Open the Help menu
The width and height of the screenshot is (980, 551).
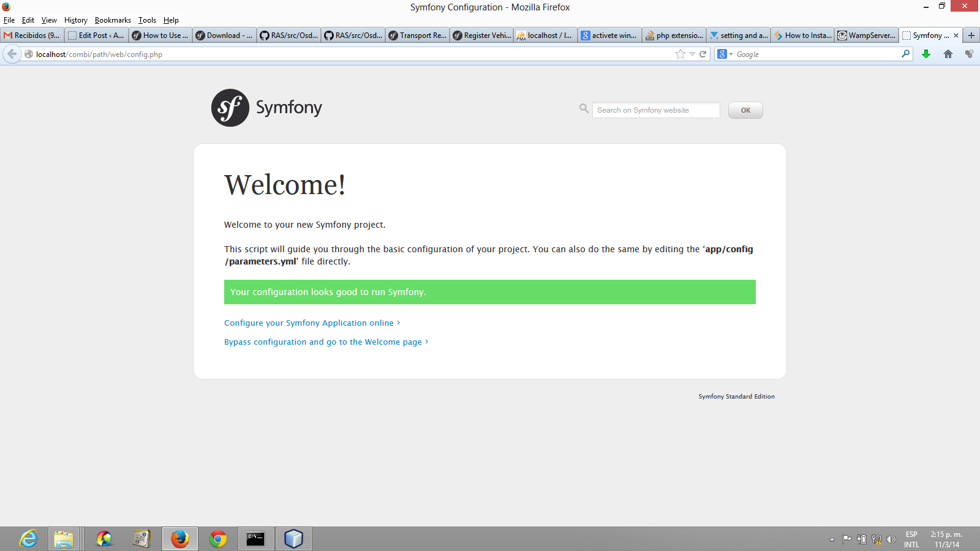171,20
